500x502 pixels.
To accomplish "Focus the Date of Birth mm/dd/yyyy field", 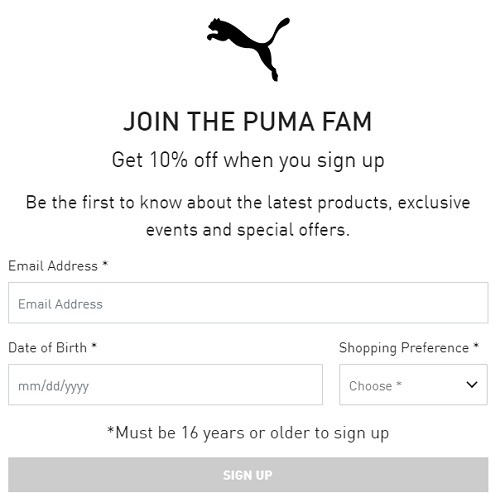I will pyautogui.click(x=165, y=385).
